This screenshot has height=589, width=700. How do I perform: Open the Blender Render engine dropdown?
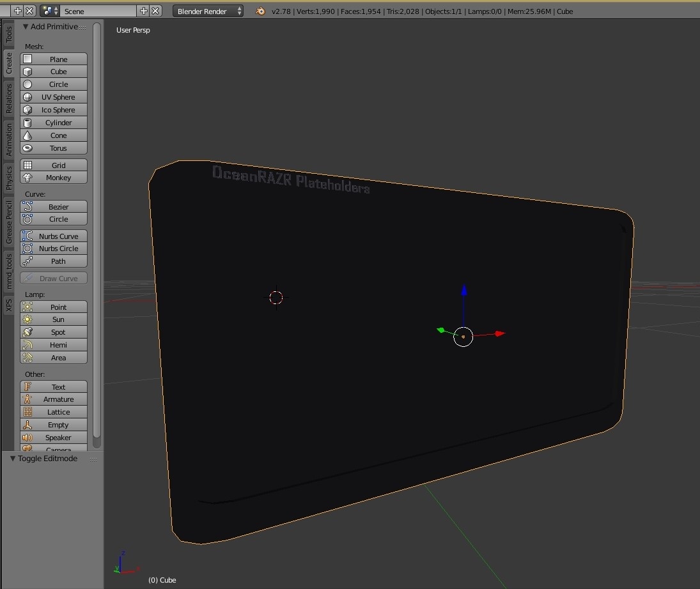(x=208, y=11)
